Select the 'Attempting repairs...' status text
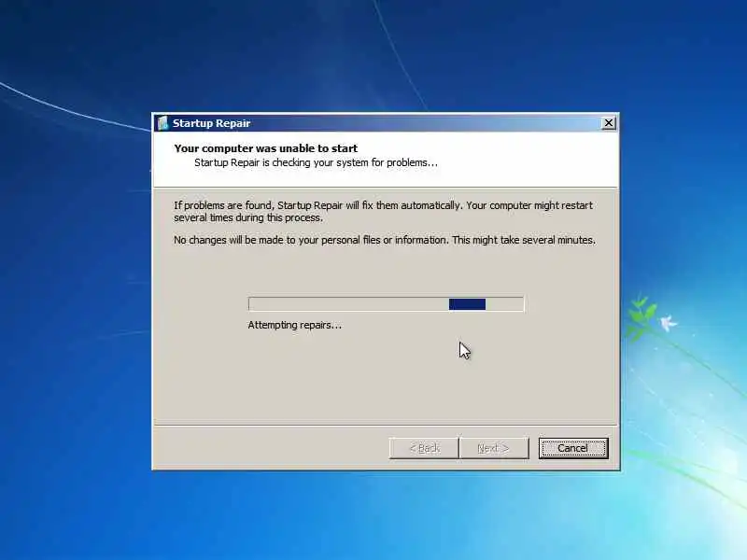This screenshot has height=560, width=747. (294, 325)
